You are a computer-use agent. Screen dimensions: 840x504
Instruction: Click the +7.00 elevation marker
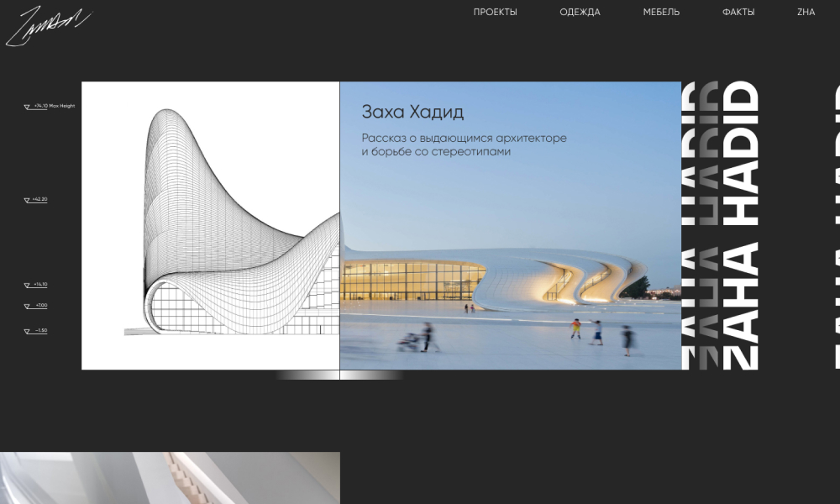[x=36, y=306]
